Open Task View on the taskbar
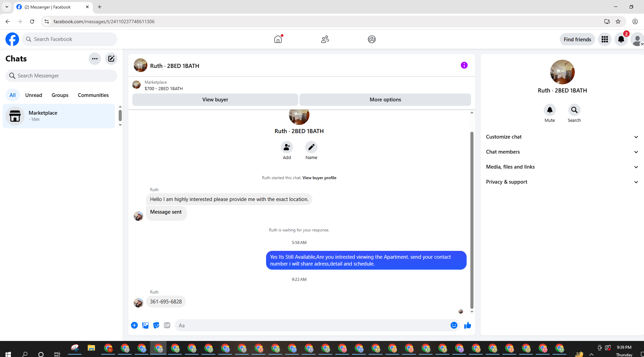 pyautogui.click(x=57, y=354)
